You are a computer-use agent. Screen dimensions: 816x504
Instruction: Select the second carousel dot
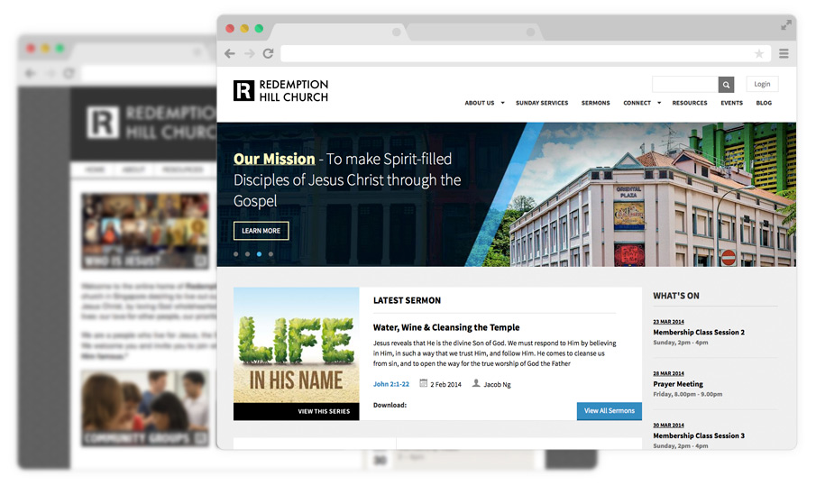248,254
